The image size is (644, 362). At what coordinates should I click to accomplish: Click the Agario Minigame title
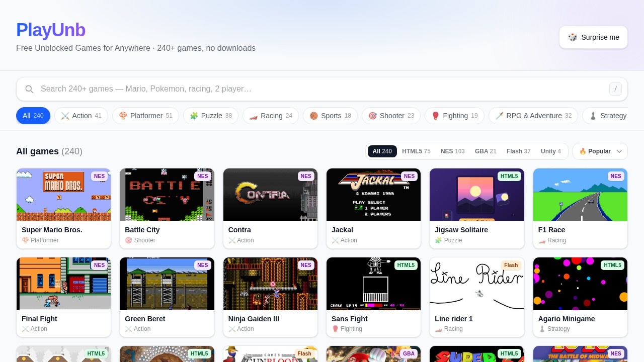(x=567, y=319)
